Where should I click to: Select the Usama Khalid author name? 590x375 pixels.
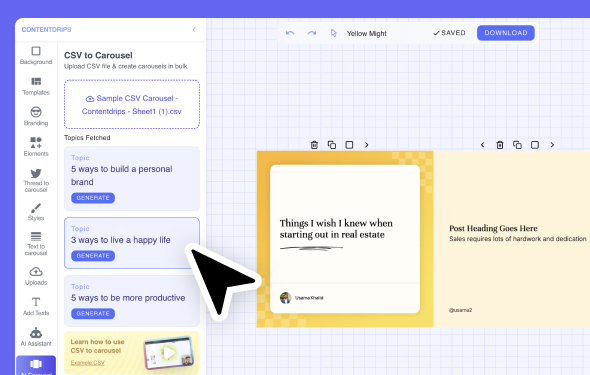coord(309,298)
